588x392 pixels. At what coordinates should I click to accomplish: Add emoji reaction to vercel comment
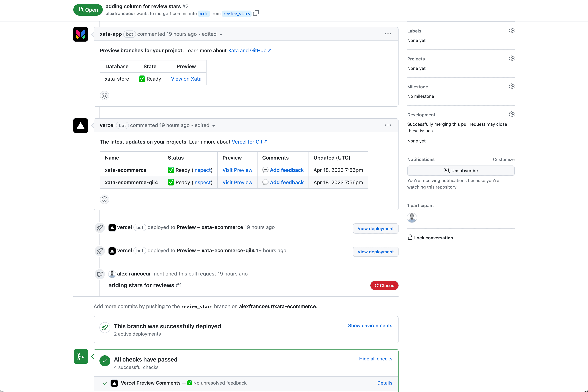(105, 199)
